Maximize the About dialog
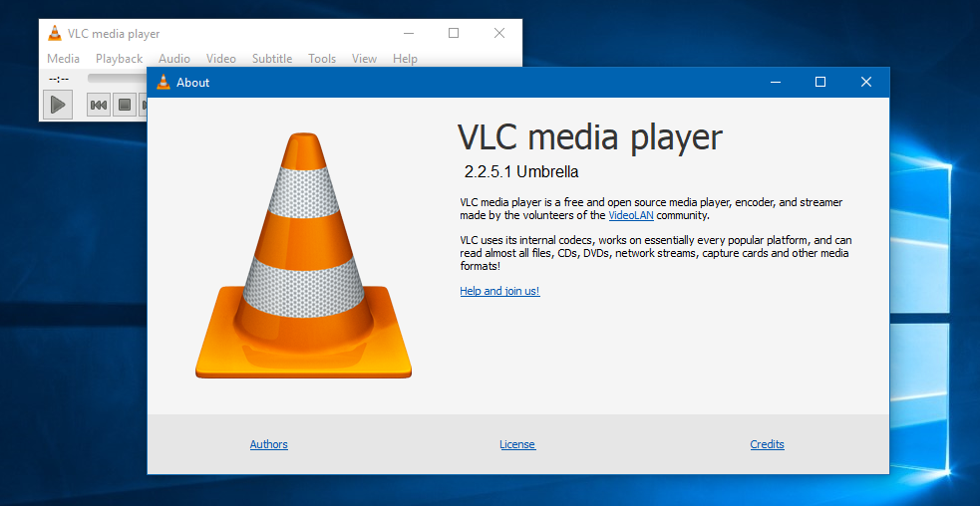Screen dimensions: 980x506 (x=820, y=82)
